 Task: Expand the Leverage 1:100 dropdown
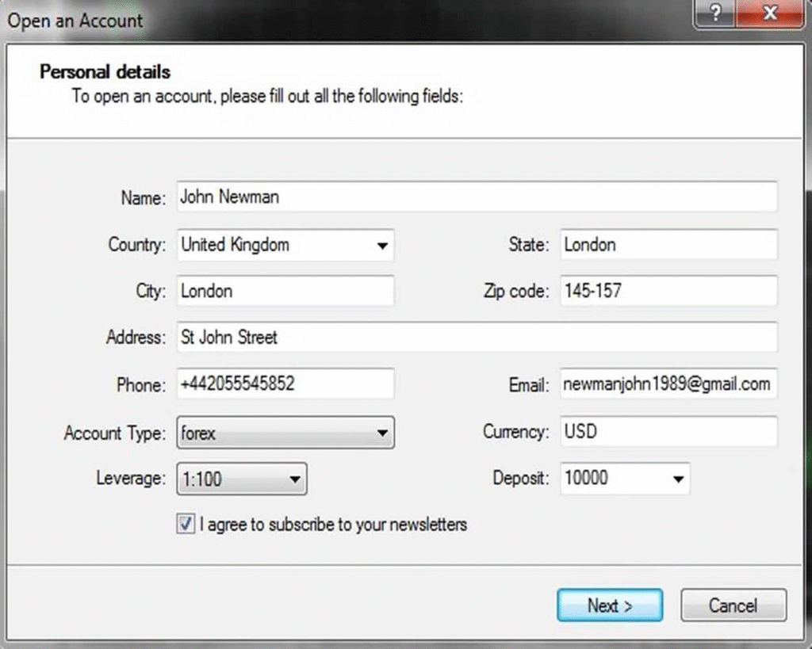[x=241, y=479]
